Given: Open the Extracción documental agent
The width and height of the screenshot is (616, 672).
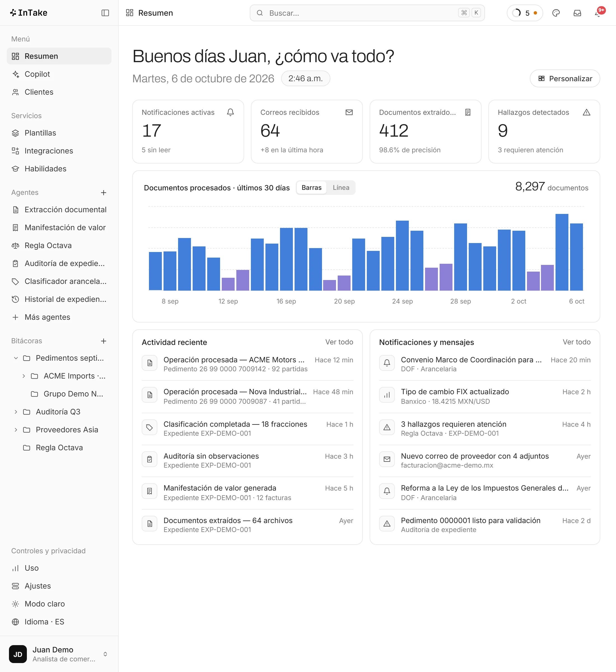Looking at the screenshot, I should tap(59, 209).
